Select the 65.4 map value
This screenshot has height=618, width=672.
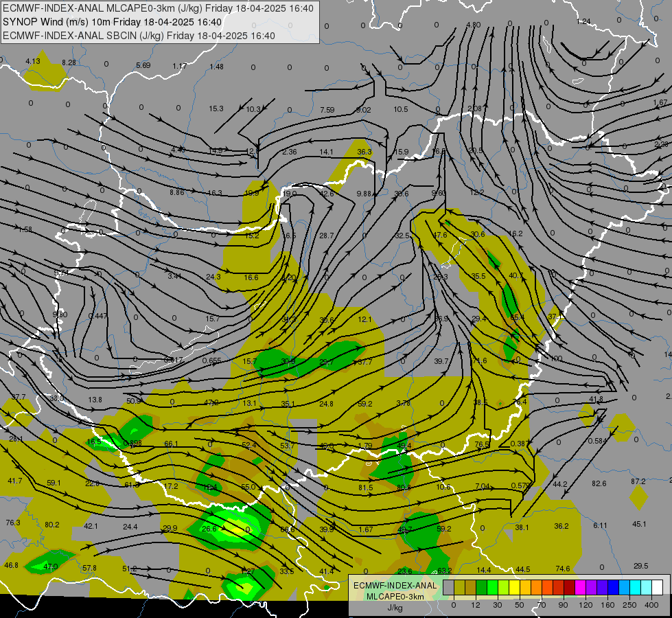coord(518,317)
